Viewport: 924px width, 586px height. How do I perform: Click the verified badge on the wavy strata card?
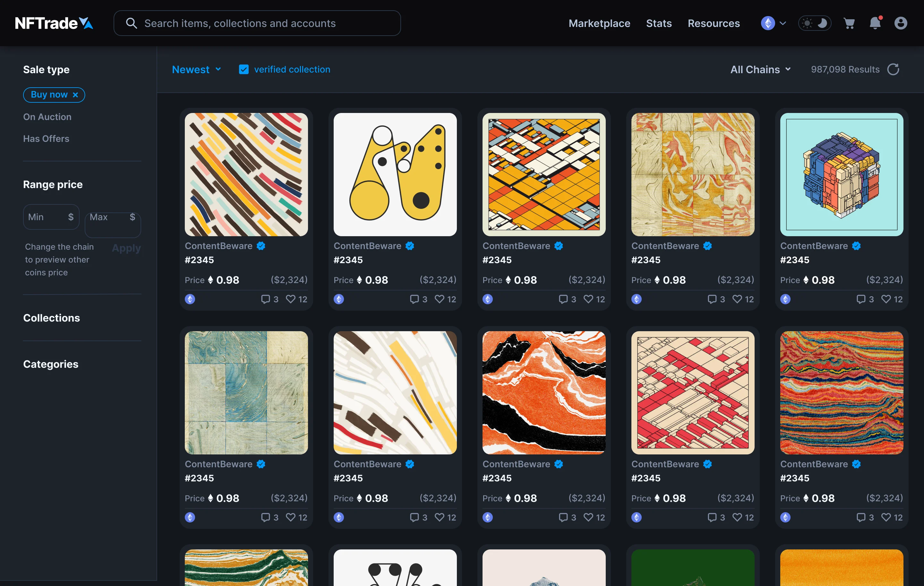click(857, 464)
